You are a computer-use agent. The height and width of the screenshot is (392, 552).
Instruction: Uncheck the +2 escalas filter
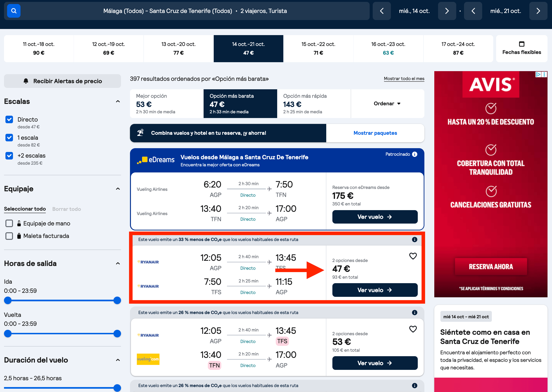9,156
